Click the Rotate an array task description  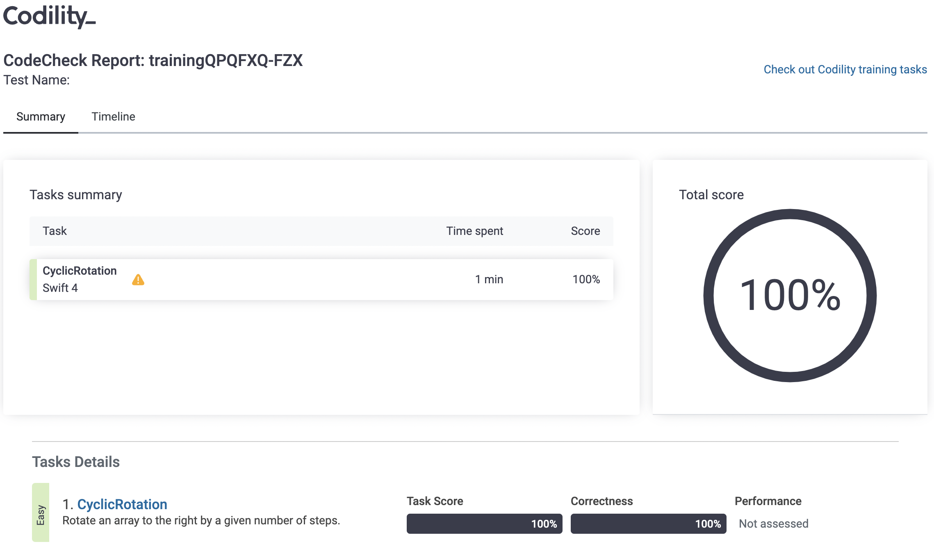(201, 521)
